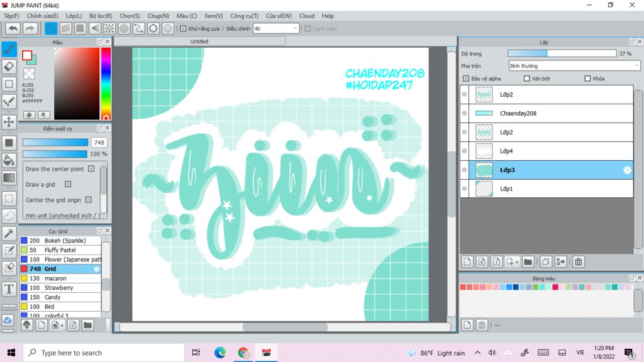Click the Redo arrow button

30,29
